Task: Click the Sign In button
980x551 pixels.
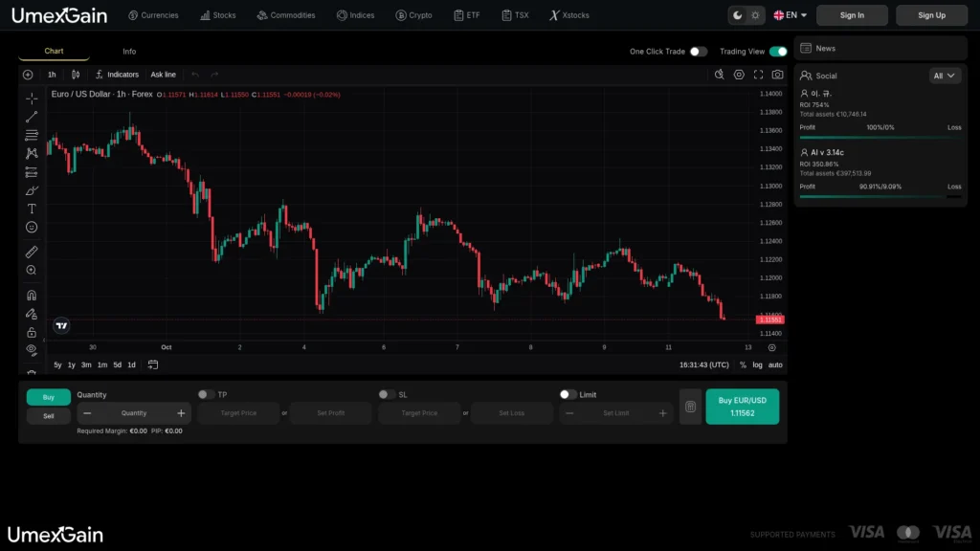Action: [x=852, y=15]
